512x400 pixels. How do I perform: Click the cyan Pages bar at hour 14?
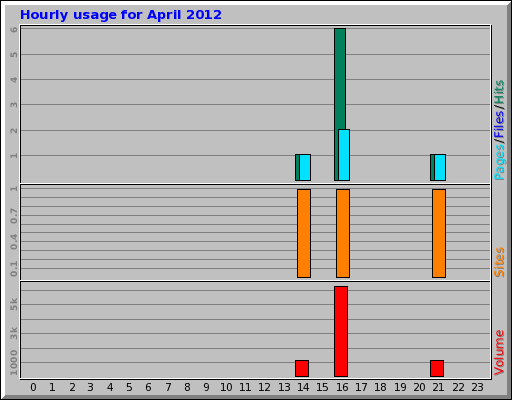coord(305,167)
